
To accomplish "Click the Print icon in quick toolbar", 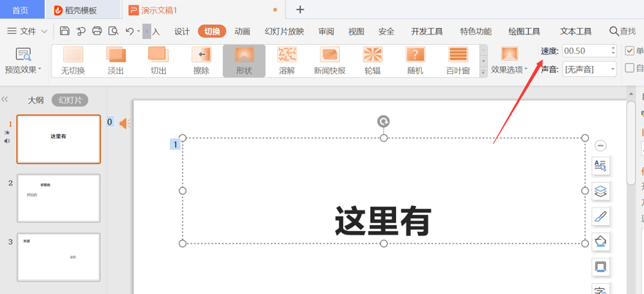I will pos(97,32).
